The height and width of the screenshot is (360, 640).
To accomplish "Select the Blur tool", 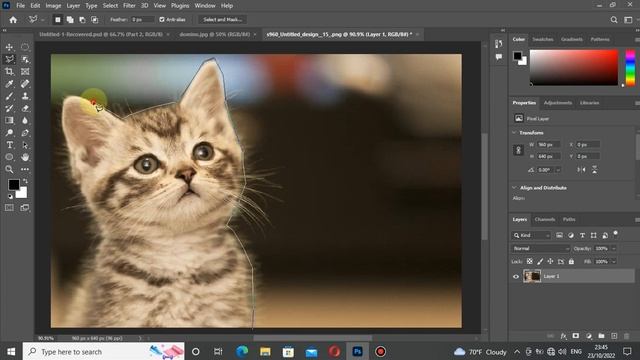I will pyautogui.click(x=25, y=120).
